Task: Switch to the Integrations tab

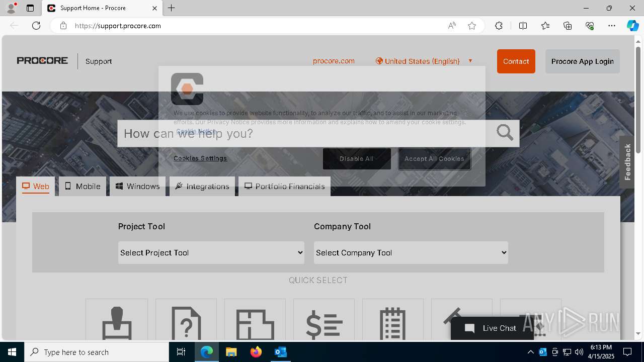Action: (x=202, y=186)
